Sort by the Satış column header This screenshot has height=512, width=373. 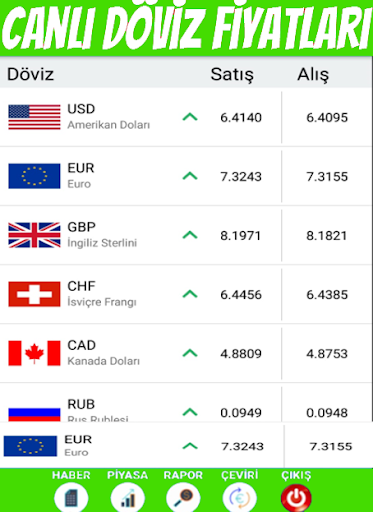point(232,75)
